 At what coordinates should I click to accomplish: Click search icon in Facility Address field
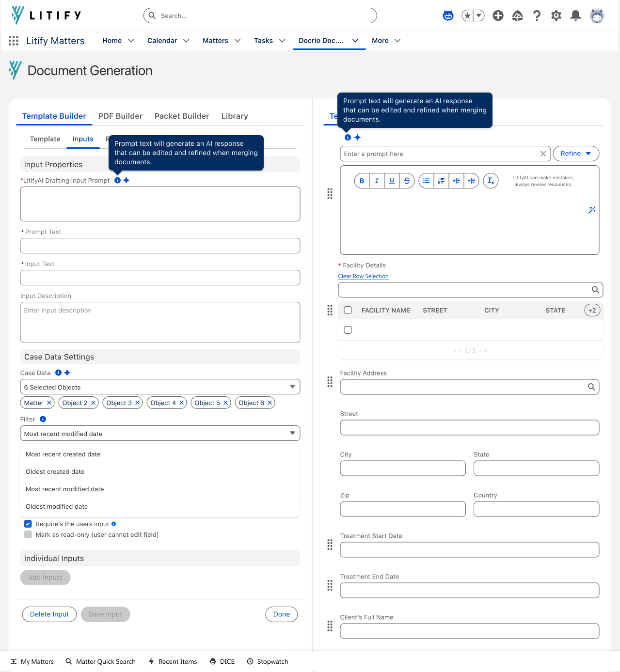pyautogui.click(x=591, y=387)
